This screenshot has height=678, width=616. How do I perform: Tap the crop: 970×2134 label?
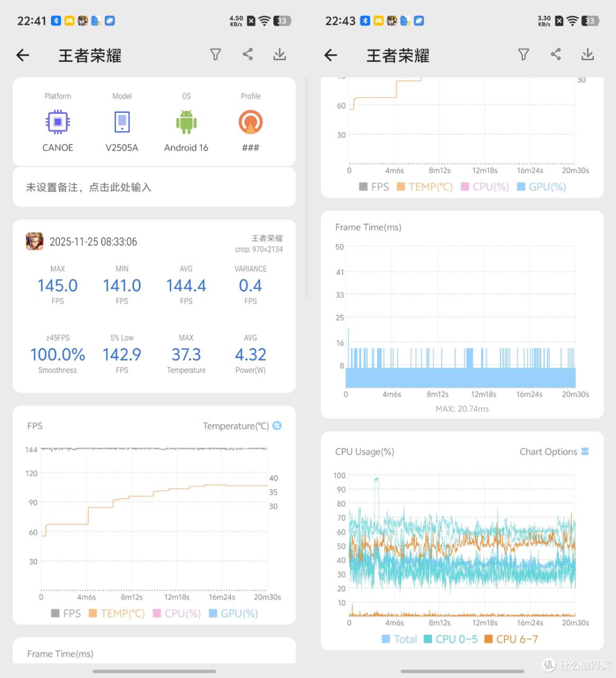pyautogui.click(x=259, y=250)
